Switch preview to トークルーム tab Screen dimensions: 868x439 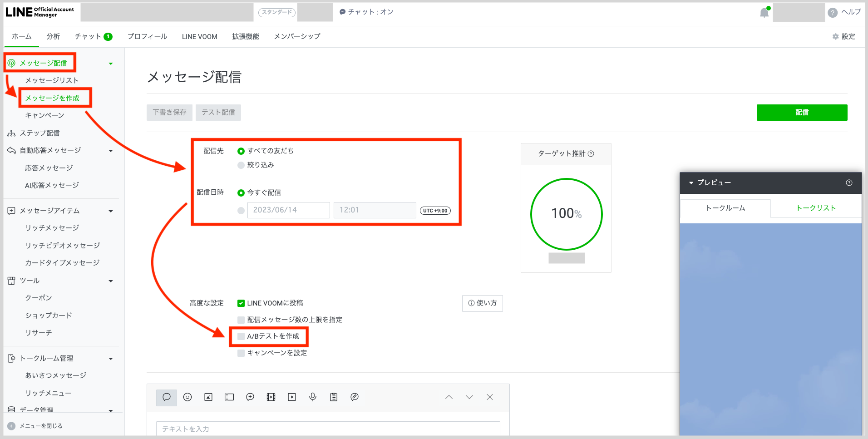pyautogui.click(x=725, y=208)
